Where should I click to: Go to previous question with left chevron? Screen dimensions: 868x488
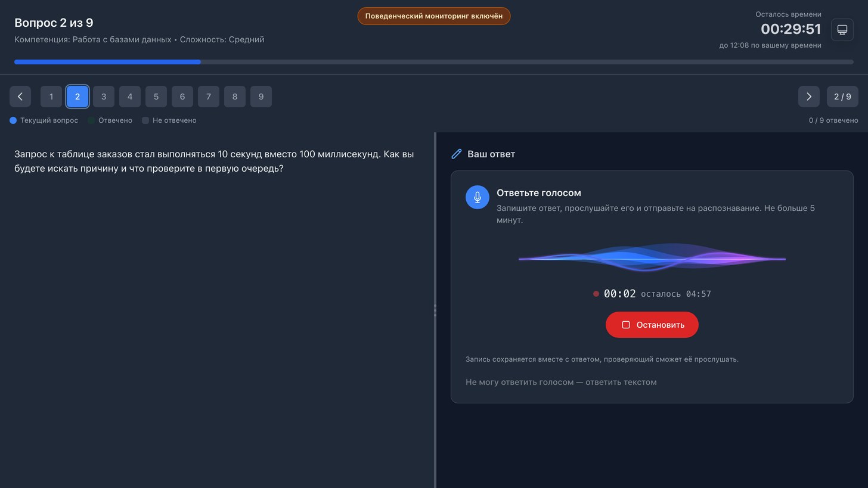pyautogui.click(x=20, y=97)
